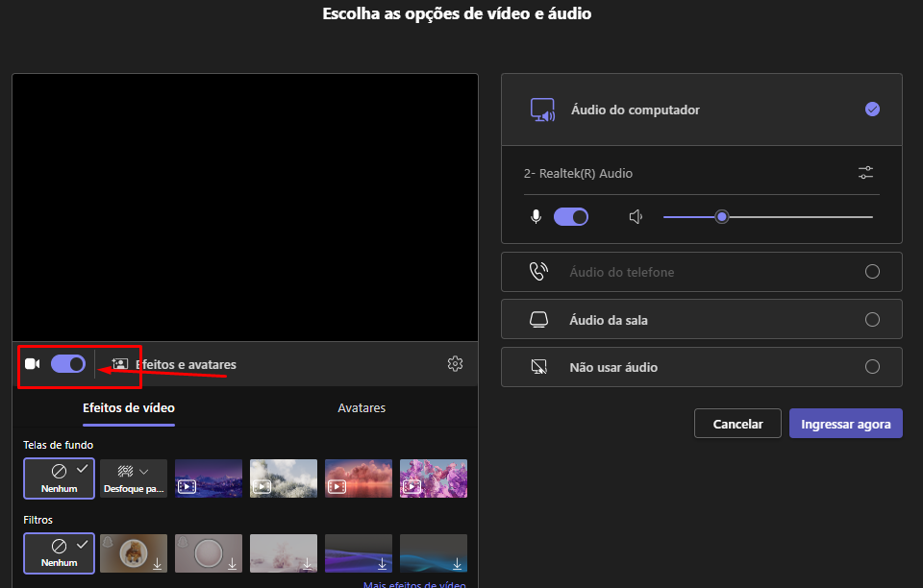Open device settings gear icon
Screen dimensions: 923x588
456,364
